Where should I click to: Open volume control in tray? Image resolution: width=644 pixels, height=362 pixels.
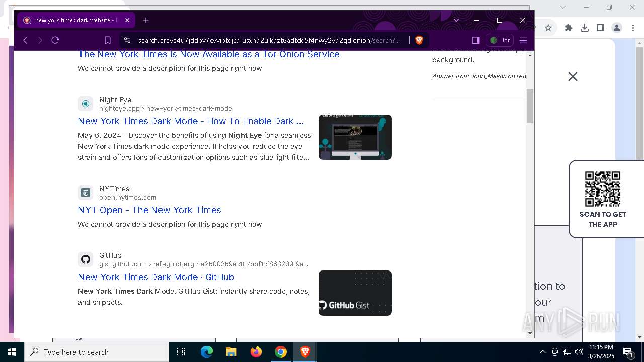(x=579, y=352)
